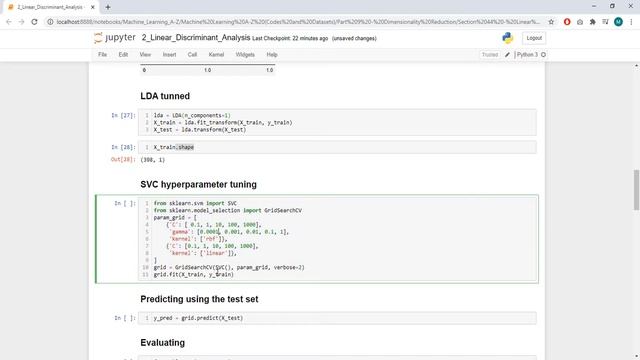This screenshot has width=640, height=360.
Task: Click the scrollbar up arrow
Action: 636,66
